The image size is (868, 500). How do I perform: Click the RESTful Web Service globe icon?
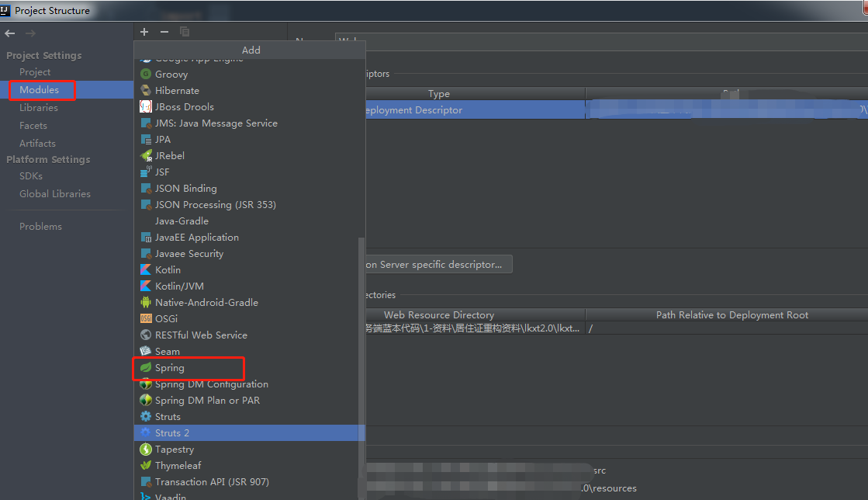[x=146, y=335]
